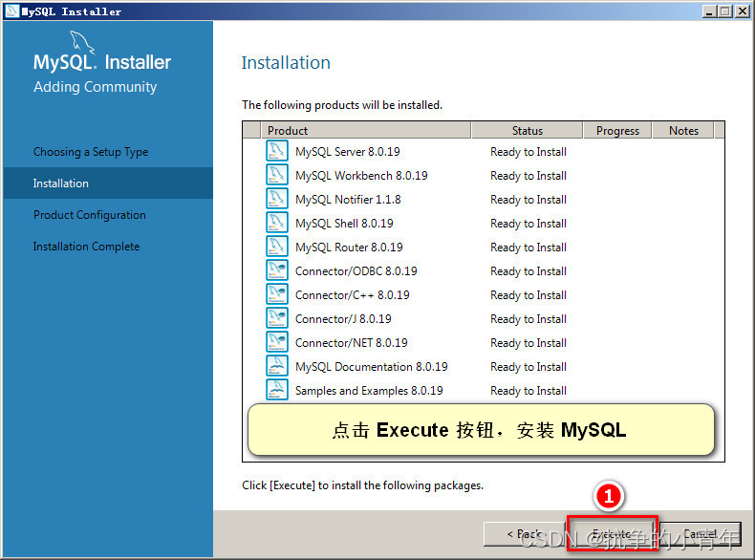This screenshot has width=755, height=560.
Task: Select the Connector/J 8.0.19 row text
Action: (x=343, y=319)
